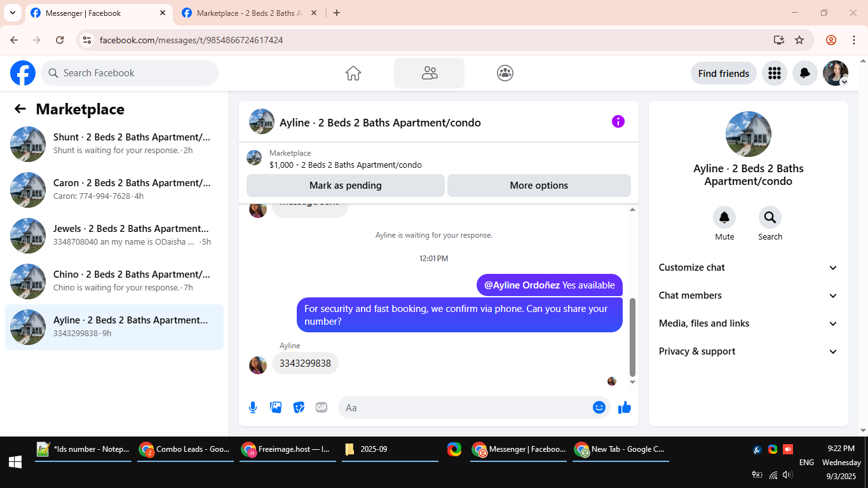Expand Media, files and links section

point(749,323)
